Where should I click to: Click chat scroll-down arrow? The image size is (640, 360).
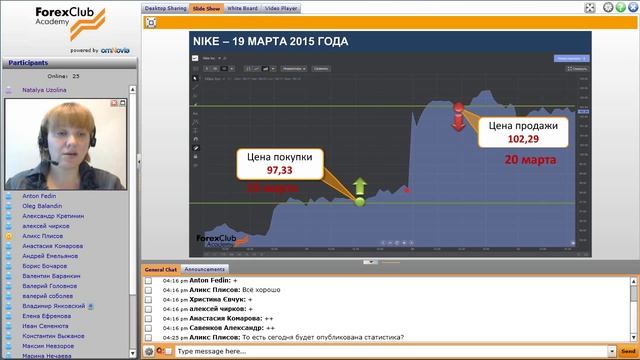pyautogui.click(x=633, y=338)
